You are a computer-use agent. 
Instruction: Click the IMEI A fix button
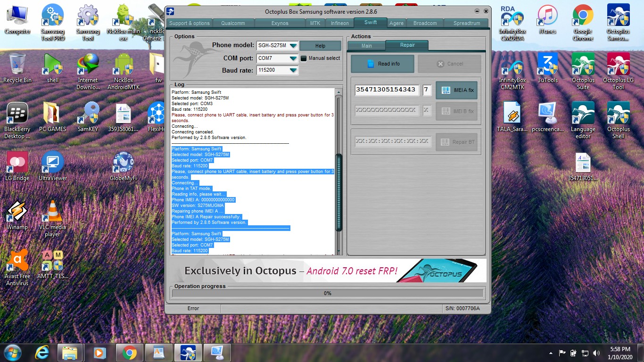coord(457,90)
